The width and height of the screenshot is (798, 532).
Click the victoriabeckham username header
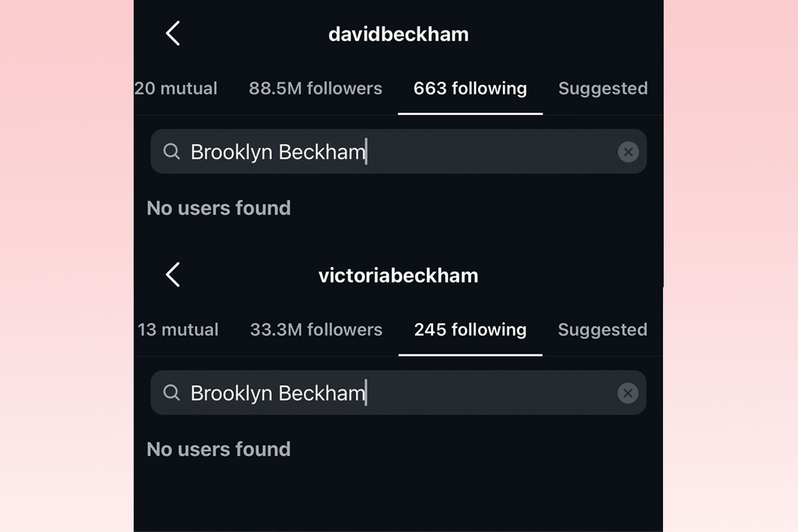point(398,275)
